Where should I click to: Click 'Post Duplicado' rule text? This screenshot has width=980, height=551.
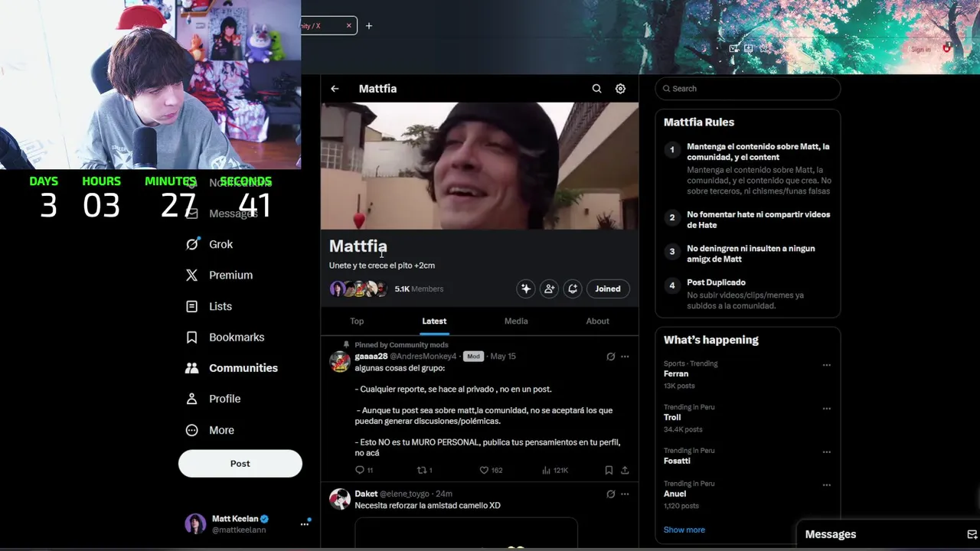(x=716, y=282)
